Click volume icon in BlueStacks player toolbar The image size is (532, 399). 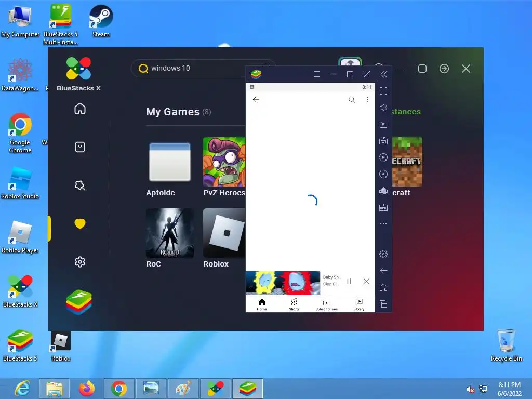click(x=383, y=108)
